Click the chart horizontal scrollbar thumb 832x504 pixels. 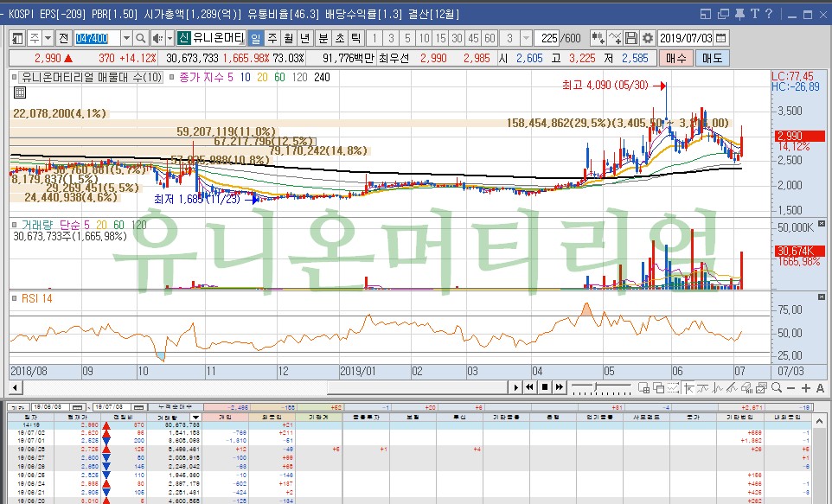click(418, 388)
